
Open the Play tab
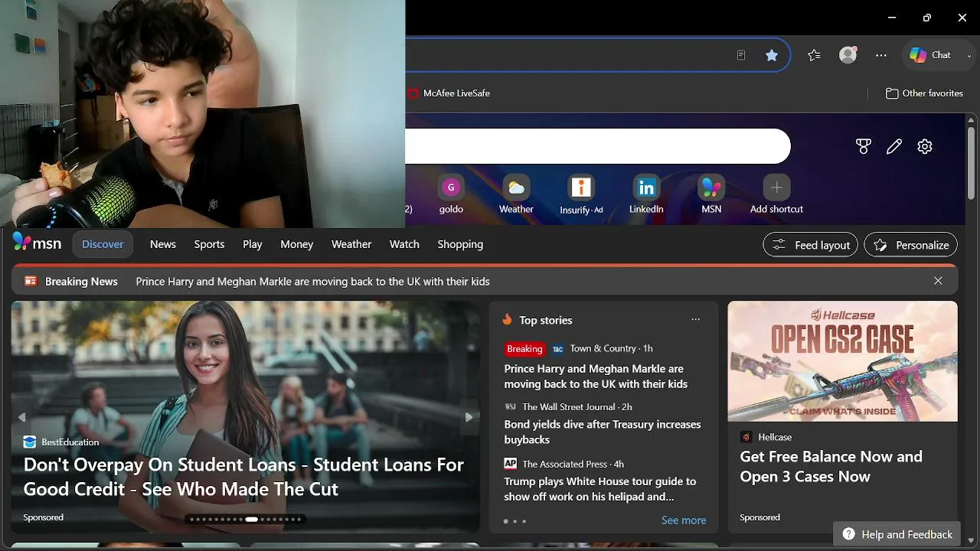click(x=253, y=244)
